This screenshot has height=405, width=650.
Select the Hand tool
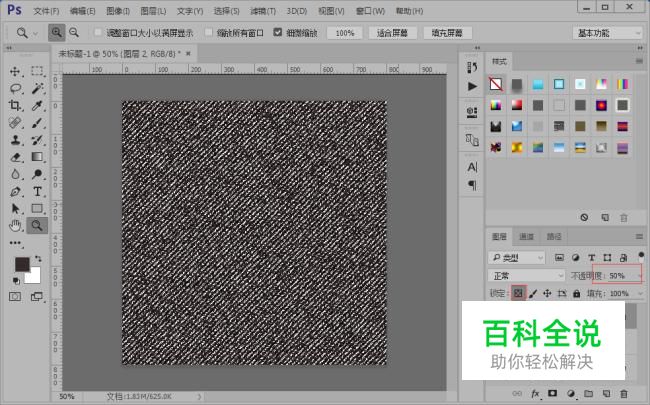pos(15,225)
